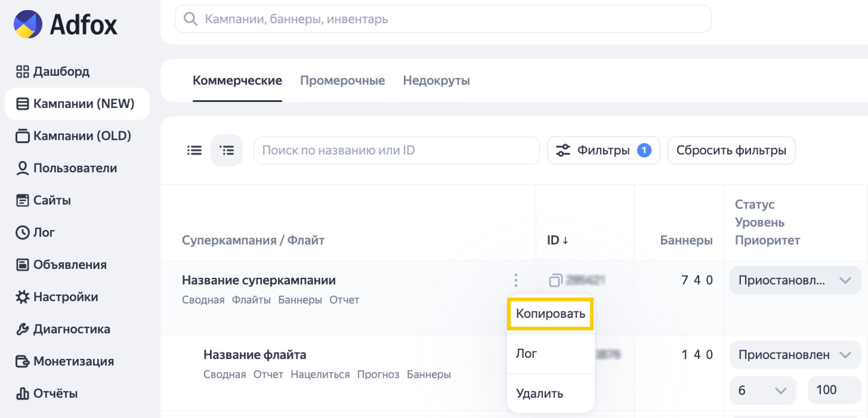The width and height of the screenshot is (868, 418).
Task: Switch to nested tree view icon
Action: click(226, 150)
